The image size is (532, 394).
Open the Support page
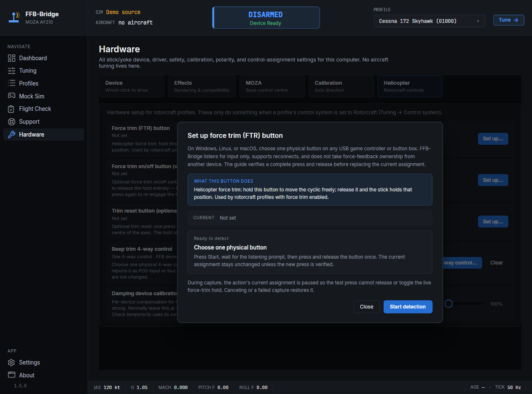point(44,122)
